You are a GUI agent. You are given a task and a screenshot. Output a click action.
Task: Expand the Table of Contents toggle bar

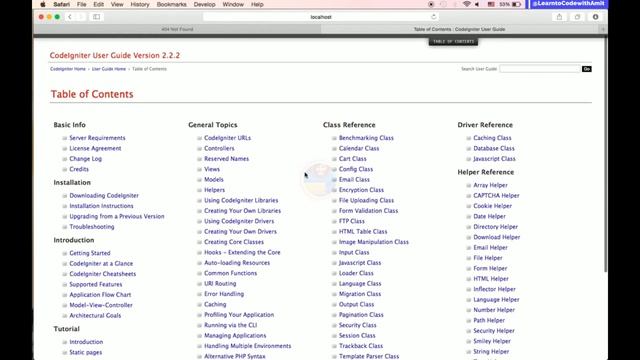pyautogui.click(x=453, y=42)
